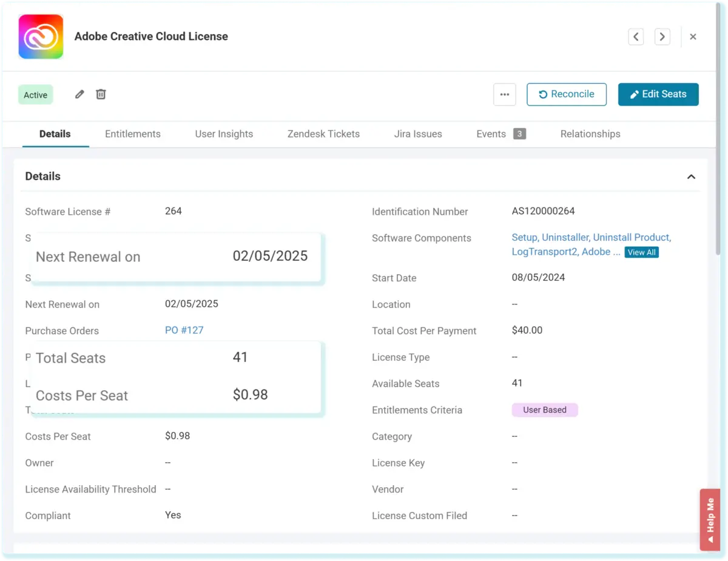Image resolution: width=728 pixels, height=561 pixels.
Task: Open the User Insights tab
Action: [224, 134]
